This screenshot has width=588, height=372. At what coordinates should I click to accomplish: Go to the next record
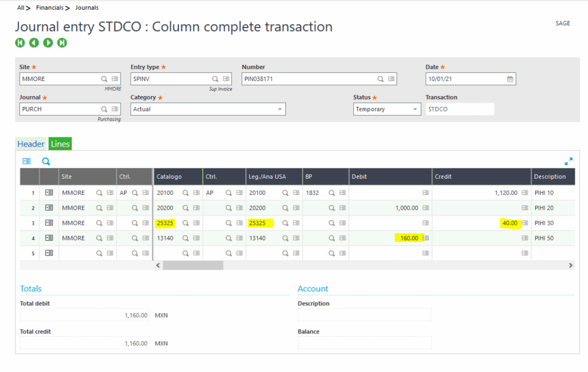[x=48, y=43]
